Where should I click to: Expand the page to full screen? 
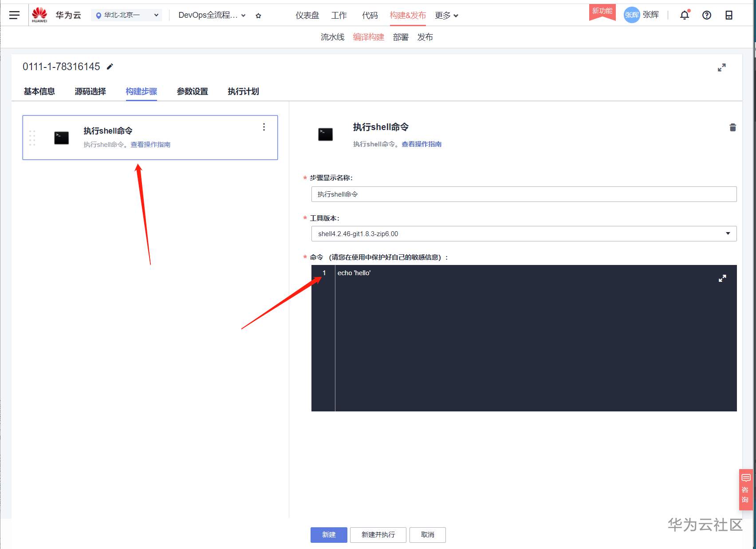pyautogui.click(x=722, y=67)
